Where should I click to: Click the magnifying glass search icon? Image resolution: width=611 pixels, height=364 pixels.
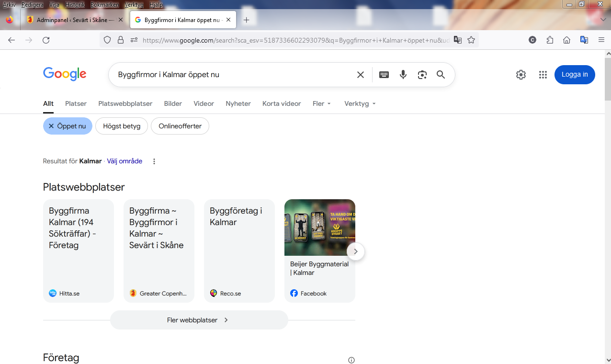[441, 75]
